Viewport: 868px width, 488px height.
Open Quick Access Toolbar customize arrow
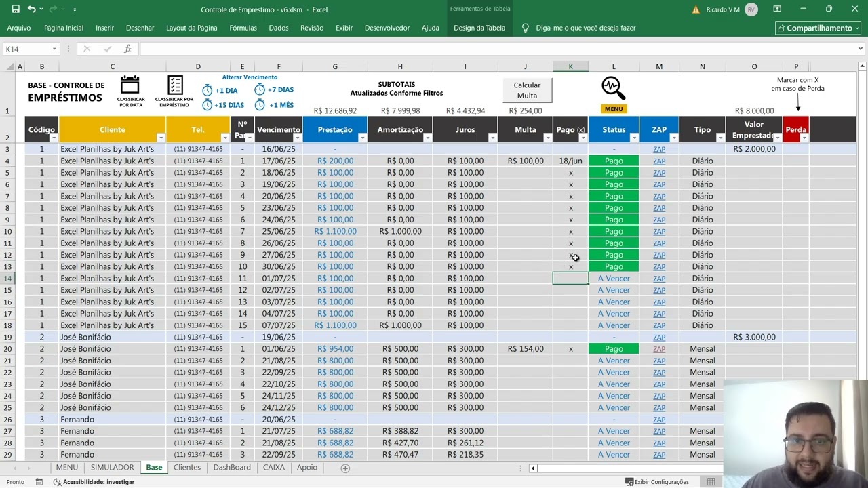coord(75,10)
